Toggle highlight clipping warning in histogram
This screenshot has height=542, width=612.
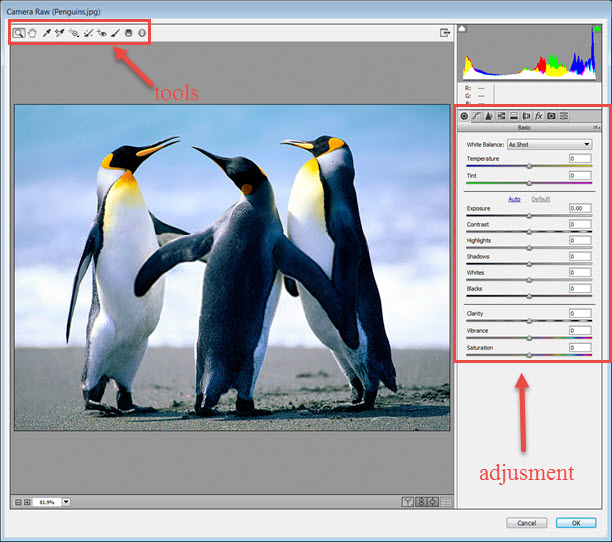[x=596, y=28]
